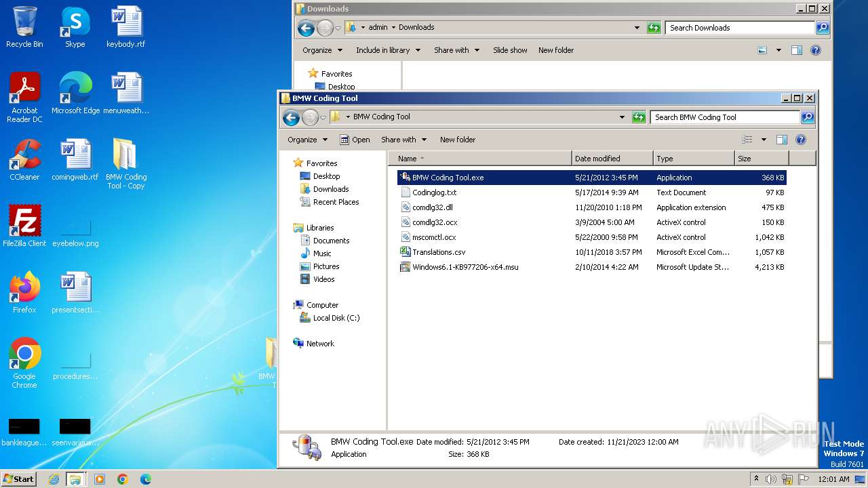
Task: Open recent pages dropdown in BMW Coding Tool window
Action: tap(323, 117)
